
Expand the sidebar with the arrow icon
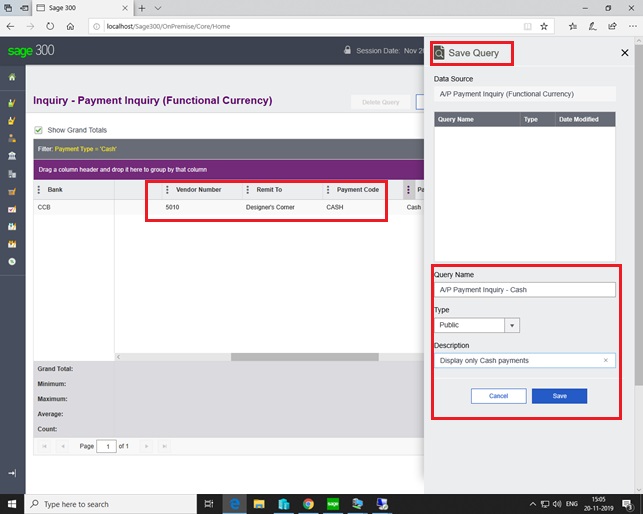pos(12,473)
